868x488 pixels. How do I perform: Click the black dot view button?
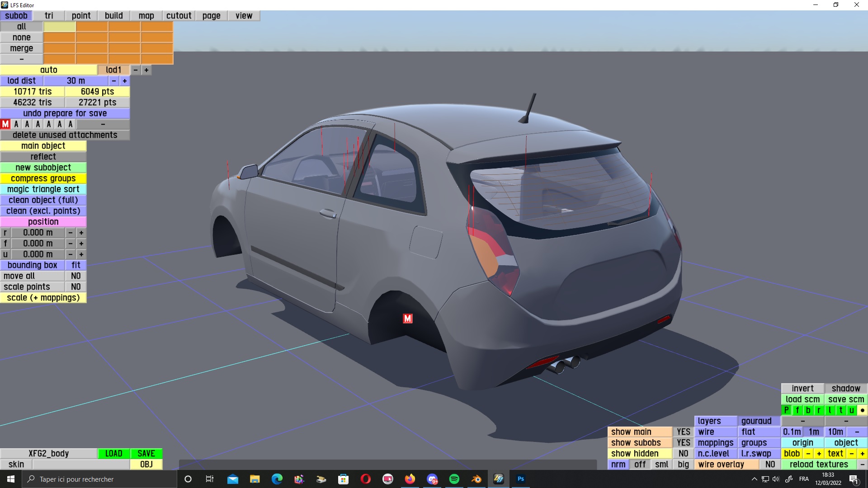[862, 410]
